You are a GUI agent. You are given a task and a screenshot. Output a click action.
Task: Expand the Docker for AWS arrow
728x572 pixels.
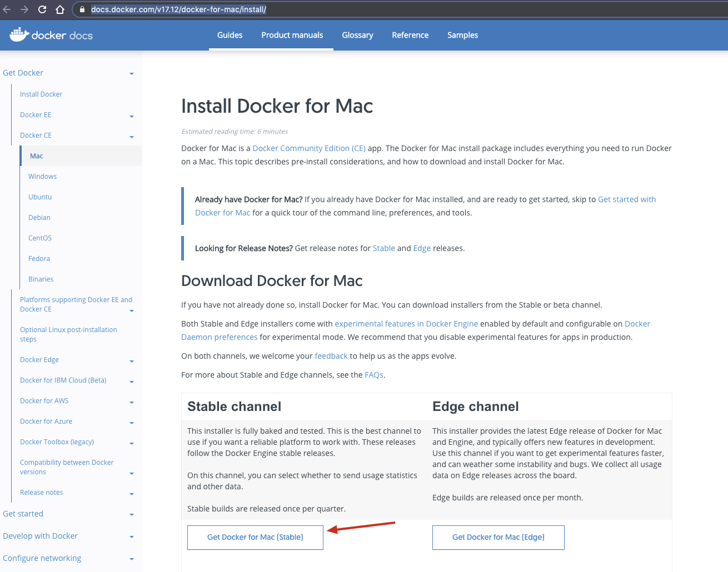point(132,403)
